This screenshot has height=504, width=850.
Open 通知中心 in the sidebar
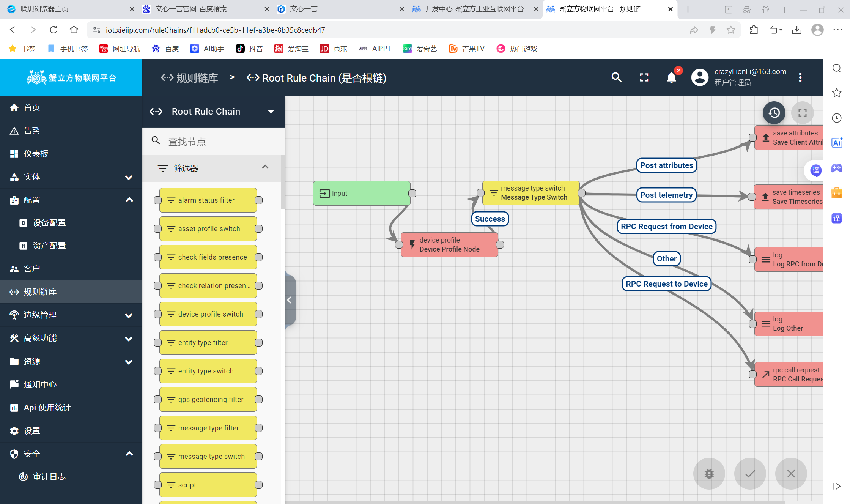[x=71, y=384]
